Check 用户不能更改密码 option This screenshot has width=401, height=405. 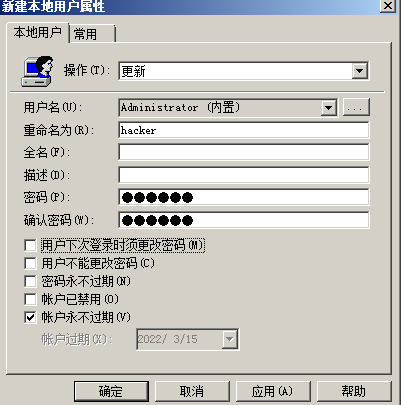point(30,263)
